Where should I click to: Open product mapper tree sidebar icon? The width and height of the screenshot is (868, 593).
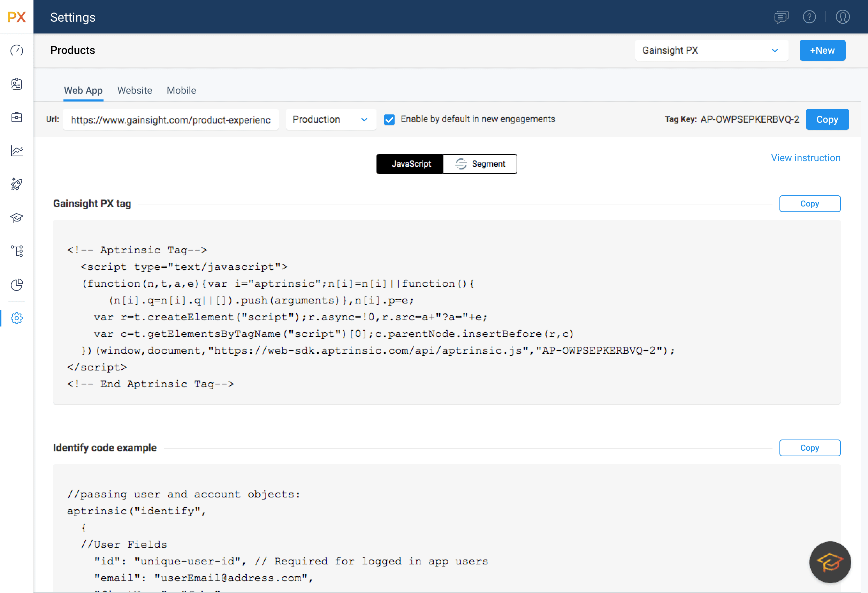pyautogui.click(x=16, y=251)
